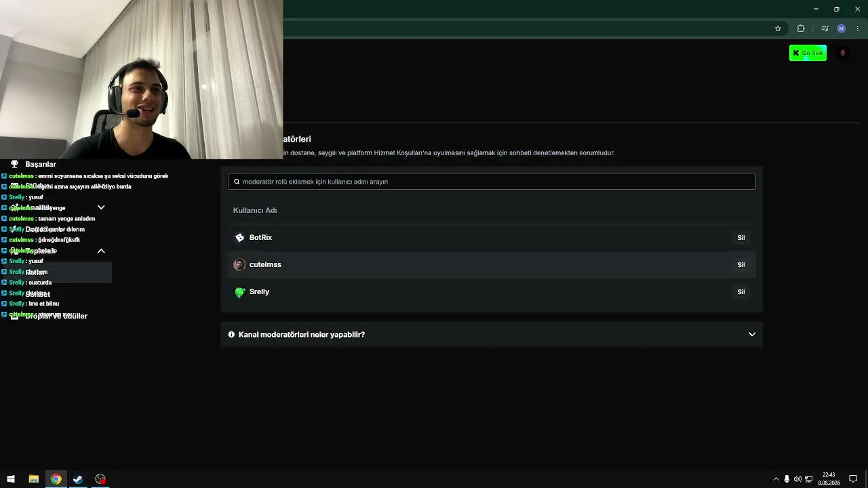Open the volume tray icon
Viewport: 868px width, 488px height.
click(x=797, y=479)
